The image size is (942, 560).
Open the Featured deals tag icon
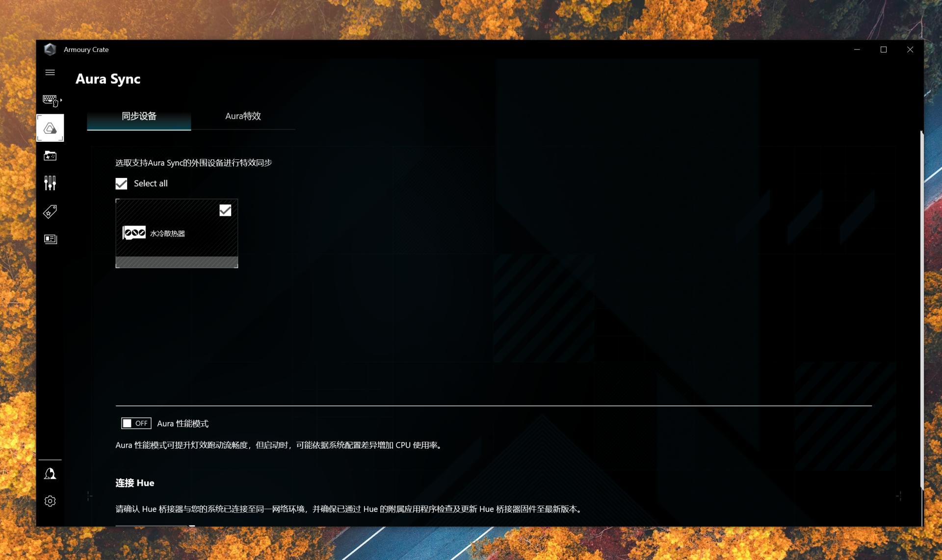tap(50, 211)
